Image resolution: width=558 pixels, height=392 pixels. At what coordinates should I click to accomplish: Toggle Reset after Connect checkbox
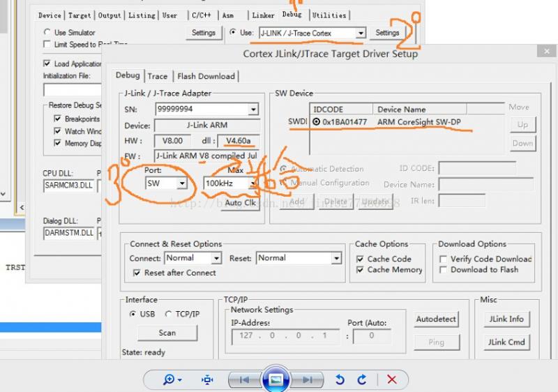click(x=137, y=273)
